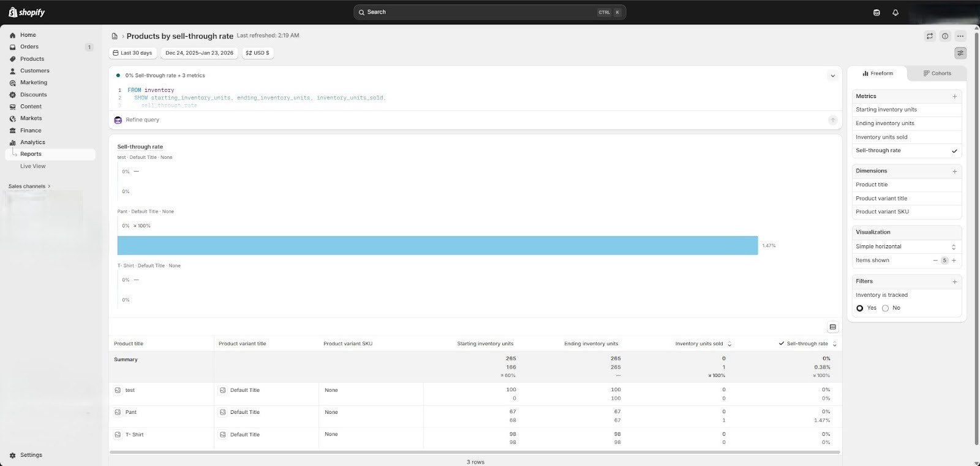Decrease items shown with minus
Viewport: 980px width, 466px height.
(935, 261)
